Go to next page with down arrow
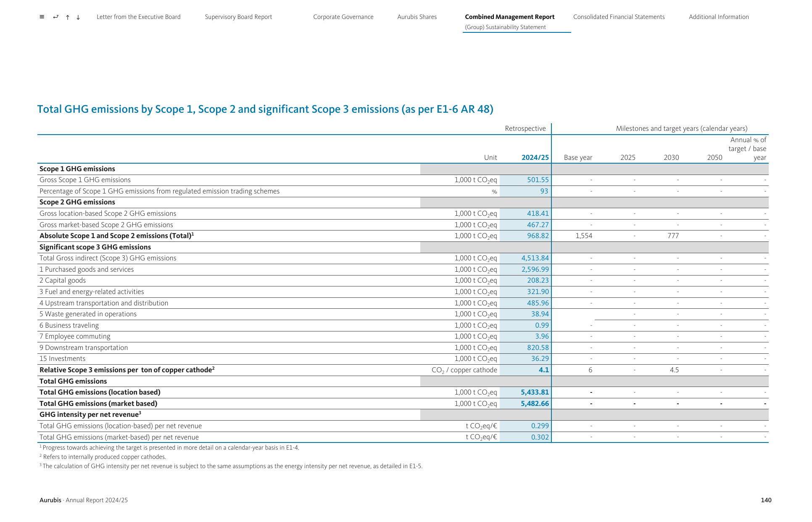Viewport: 812px width, 522px height. [x=78, y=17]
